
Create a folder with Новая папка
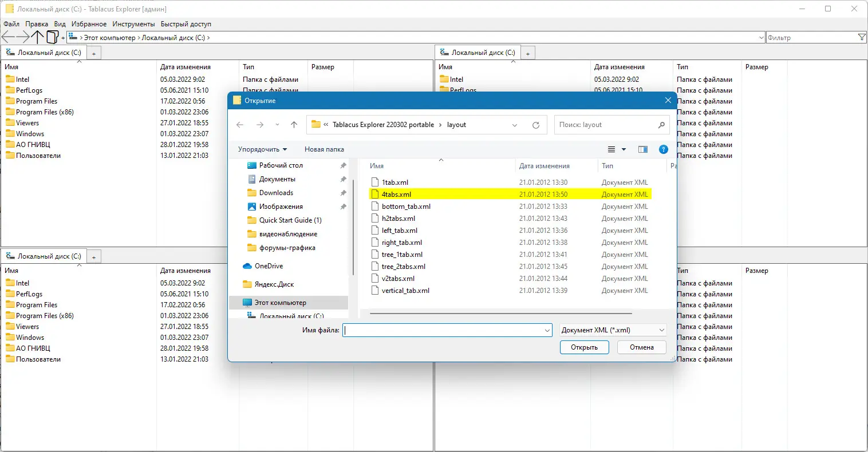[324, 149]
